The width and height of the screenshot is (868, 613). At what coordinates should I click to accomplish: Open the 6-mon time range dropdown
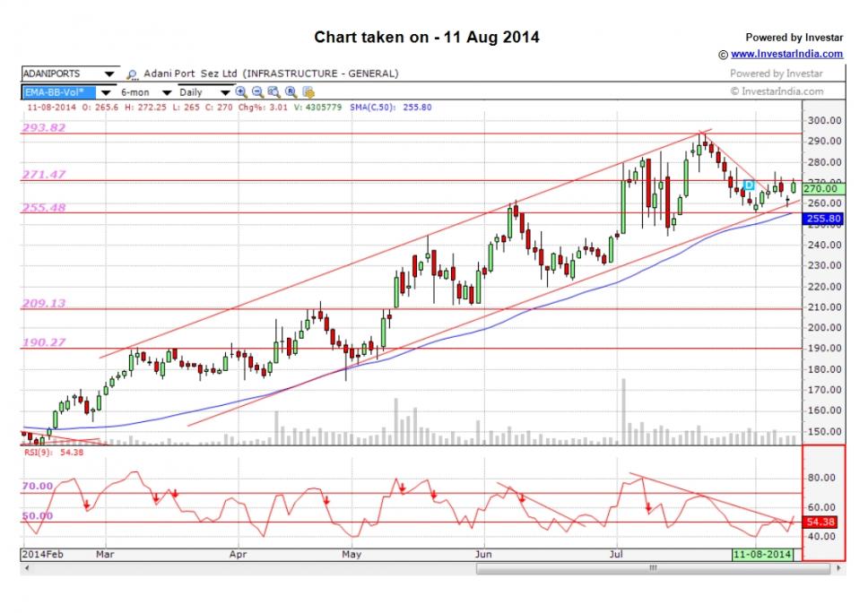(x=166, y=92)
